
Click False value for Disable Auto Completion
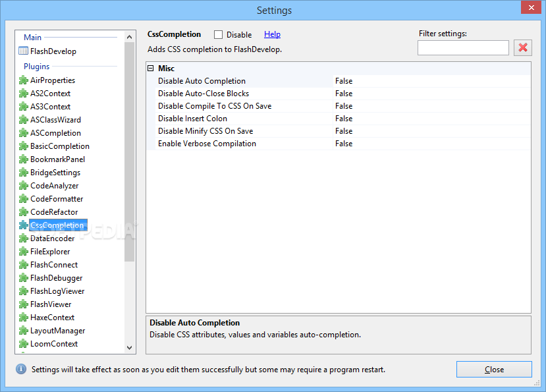point(344,81)
